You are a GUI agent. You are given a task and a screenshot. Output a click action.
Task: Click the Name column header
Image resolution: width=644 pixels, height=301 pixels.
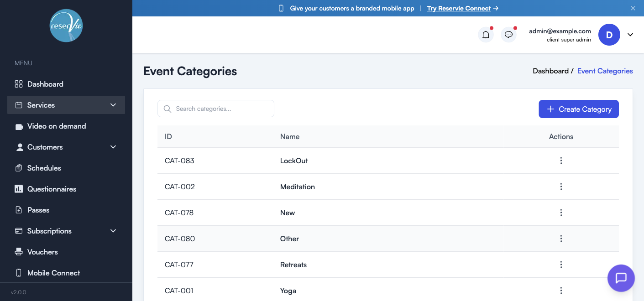290,136
